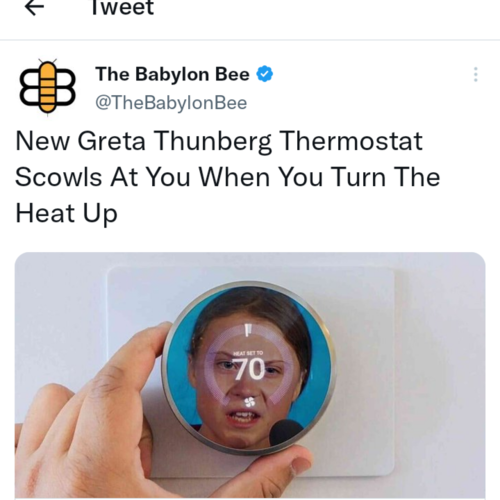Go back using the left arrow

pyautogui.click(x=34, y=7)
